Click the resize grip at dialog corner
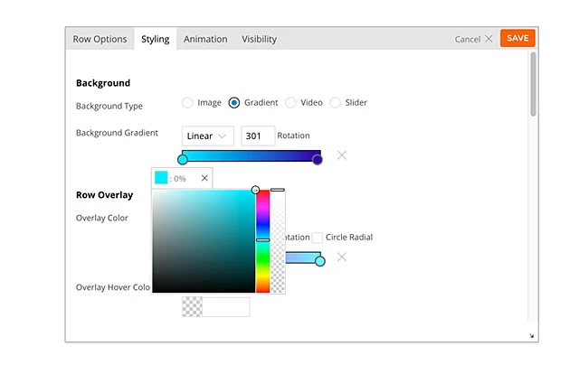This screenshot has height=365, width=588. tap(532, 336)
